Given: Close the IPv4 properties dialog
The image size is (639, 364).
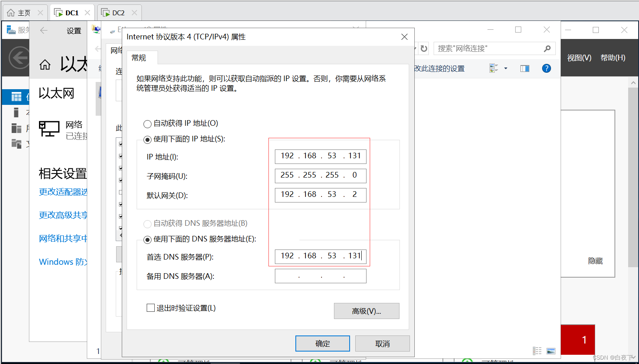Looking at the screenshot, I should (404, 37).
